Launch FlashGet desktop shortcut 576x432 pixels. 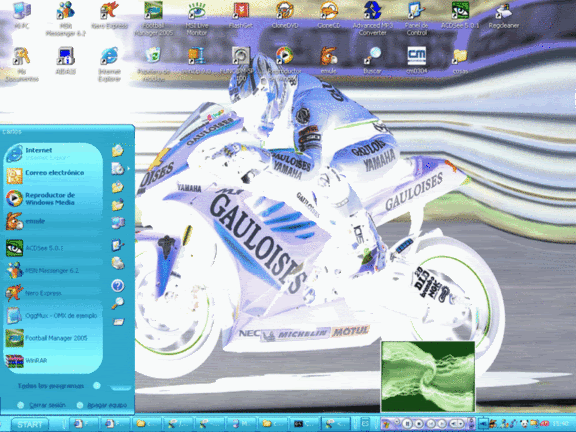tap(241, 15)
